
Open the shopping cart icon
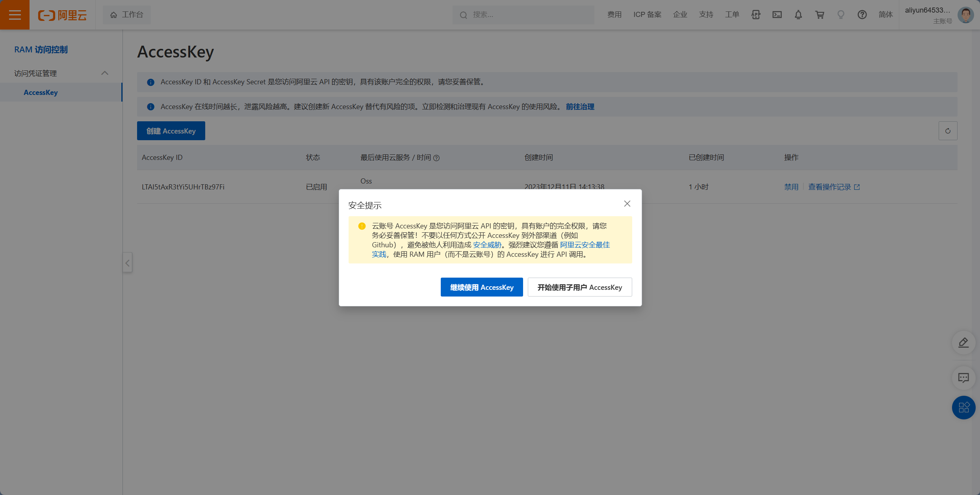pyautogui.click(x=819, y=15)
